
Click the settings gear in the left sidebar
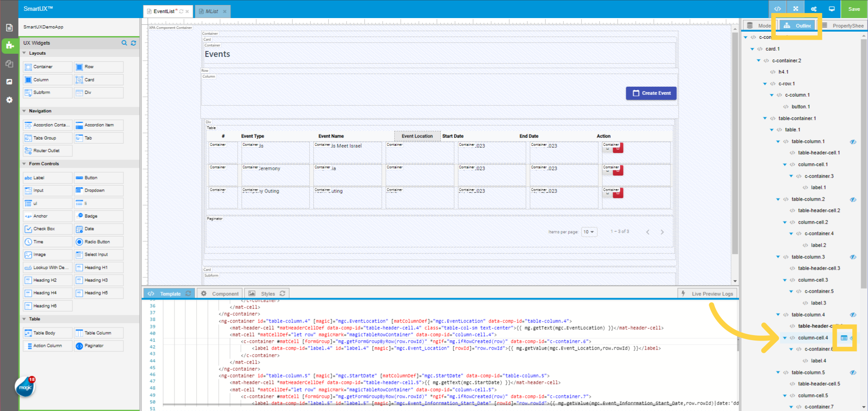pyautogui.click(x=9, y=100)
